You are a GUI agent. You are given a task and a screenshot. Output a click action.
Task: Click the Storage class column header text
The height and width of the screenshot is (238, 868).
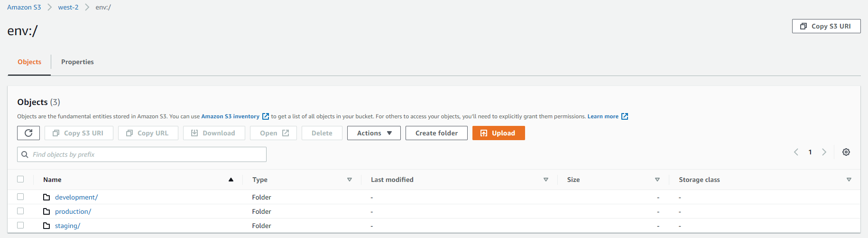click(699, 180)
